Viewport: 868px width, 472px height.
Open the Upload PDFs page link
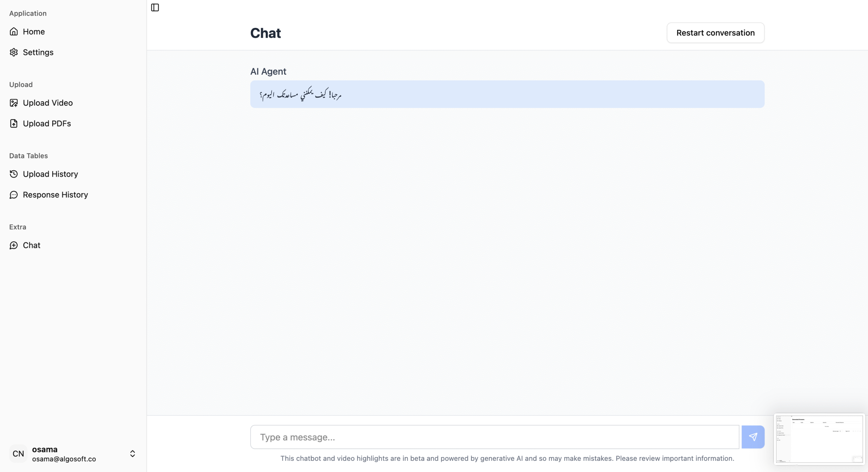(x=47, y=123)
